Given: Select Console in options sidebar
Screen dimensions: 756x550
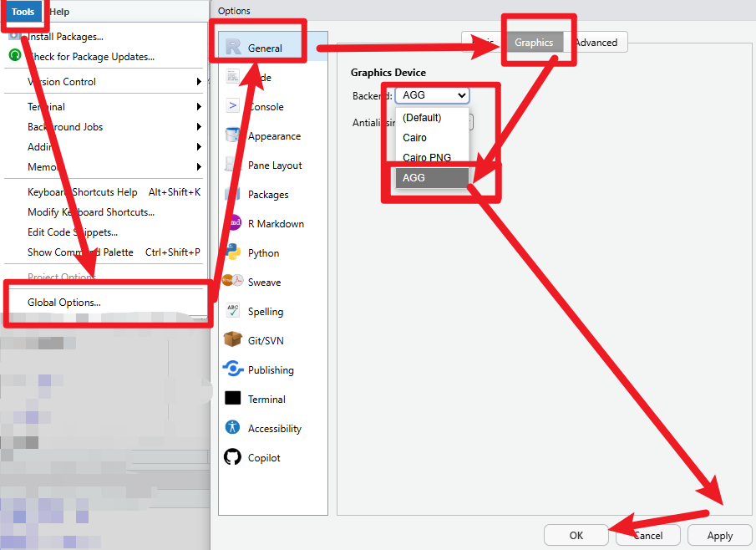Looking at the screenshot, I should pos(266,107).
